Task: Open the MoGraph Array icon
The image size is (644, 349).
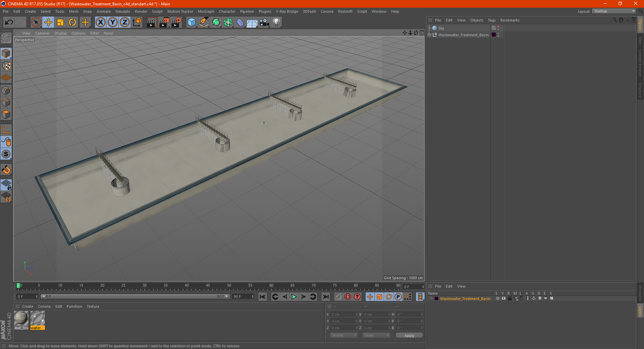Action: [228, 22]
